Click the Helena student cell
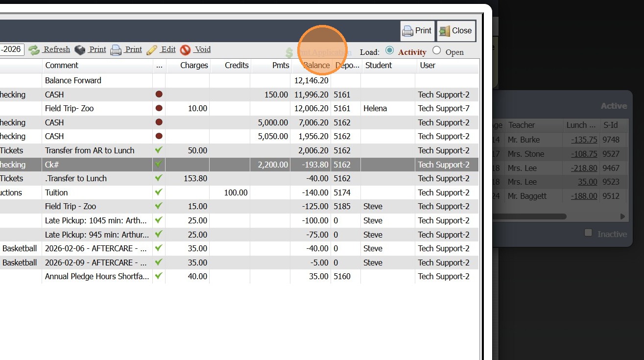Image resolution: width=644 pixels, height=360 pixels. point(388,108)
